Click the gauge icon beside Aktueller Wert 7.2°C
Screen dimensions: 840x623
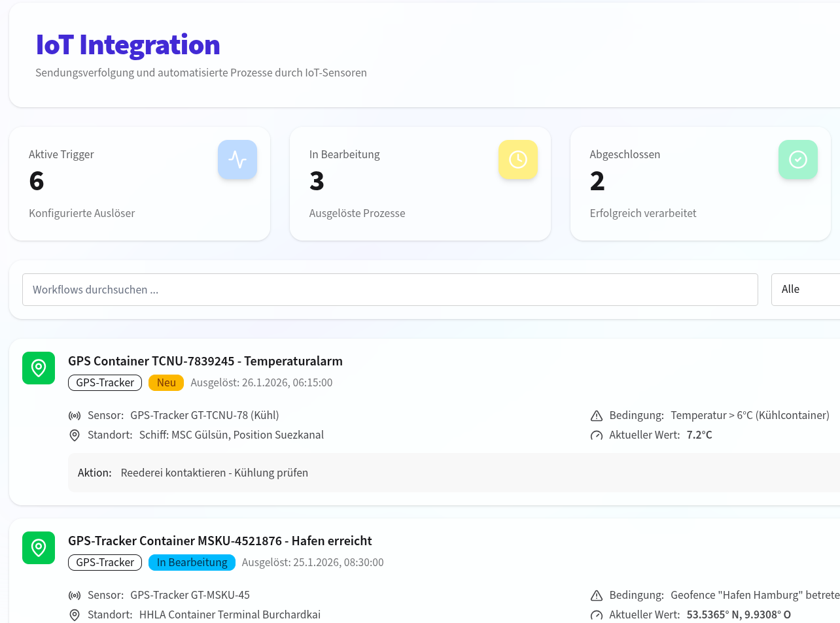point(596,434)
